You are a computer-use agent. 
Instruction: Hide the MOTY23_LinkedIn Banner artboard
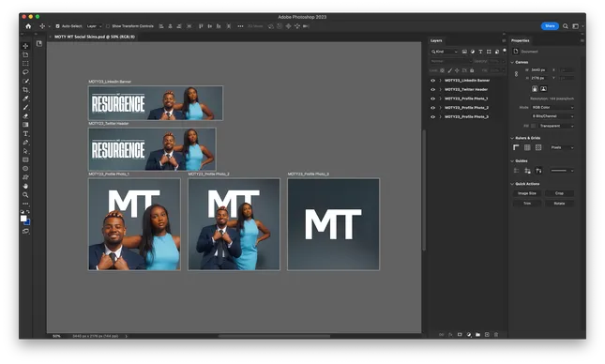432,81
